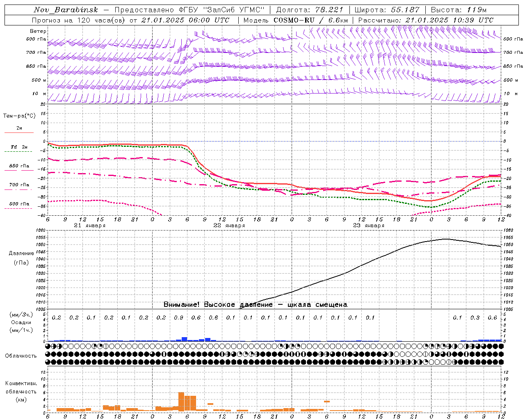
Task: Click the Рассчитано: 21.01.2025 10:39 UTC text
Action: pyautogui.click(x=426, y=20)
